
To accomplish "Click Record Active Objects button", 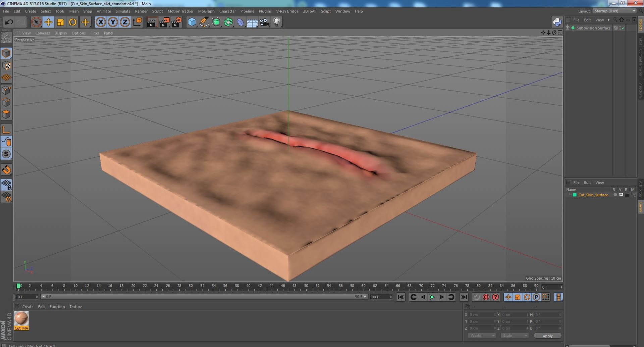I will (x=476, y=297).
